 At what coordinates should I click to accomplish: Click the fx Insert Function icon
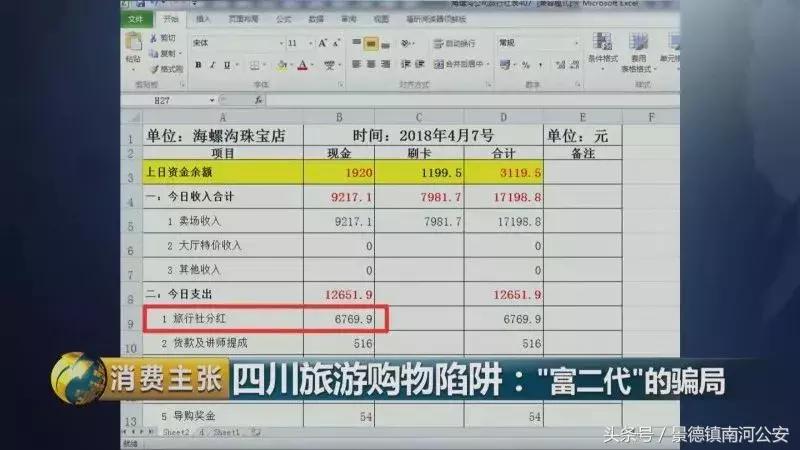pos(258,100)
